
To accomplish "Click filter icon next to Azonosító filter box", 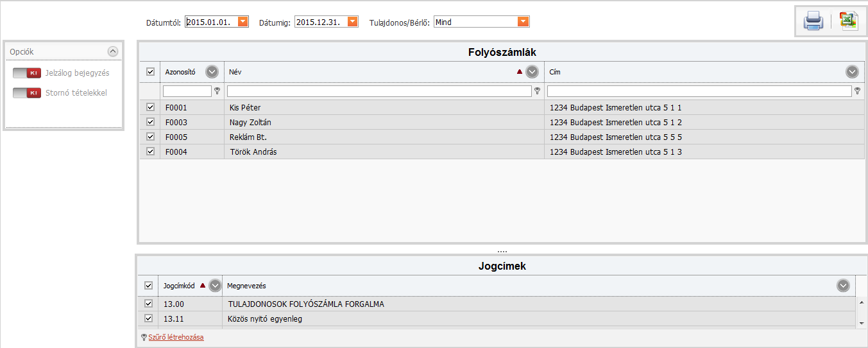I will tap(217, 91).
